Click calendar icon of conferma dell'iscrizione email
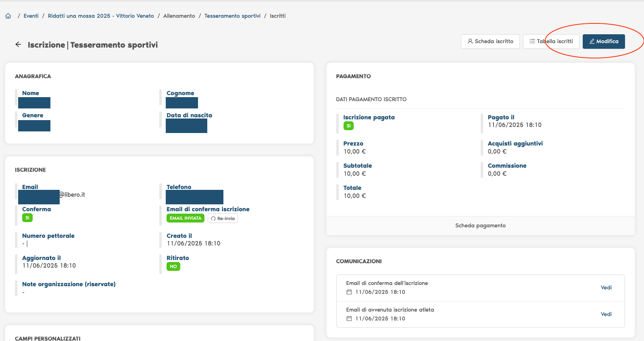This screenshot has height=341, width=644. (349, 292)
